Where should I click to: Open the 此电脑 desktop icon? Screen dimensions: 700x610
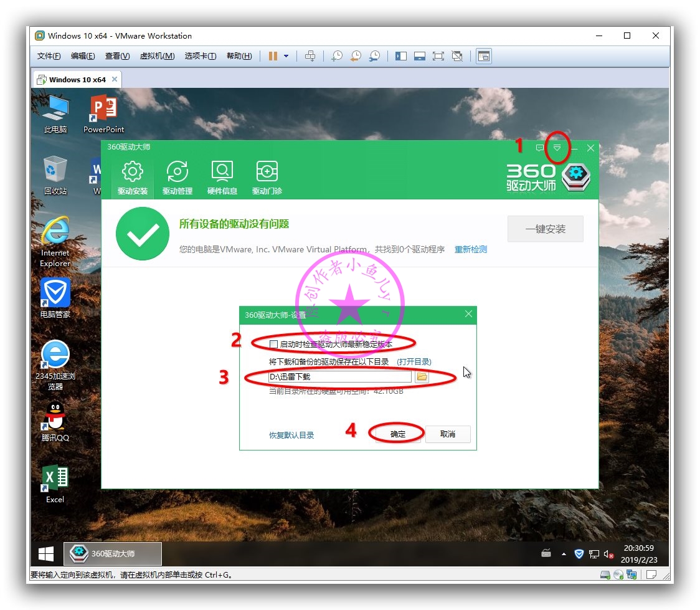tap(55, 114)
